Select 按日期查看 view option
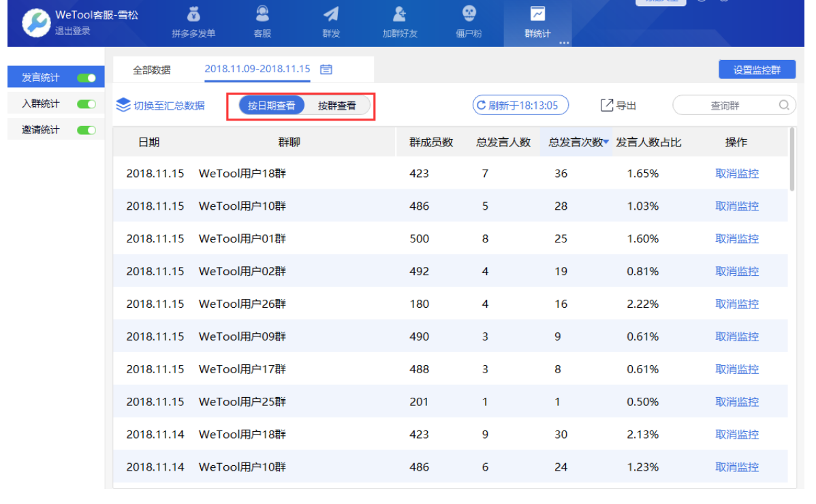Viewport: 816px width, 504px height. click(x=271, y=106)
